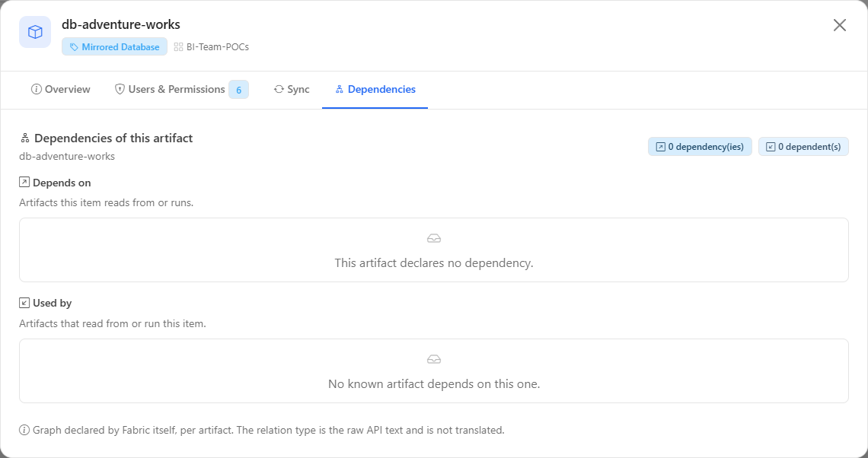Click the 'Depends on' section heading

coord(62,183)
